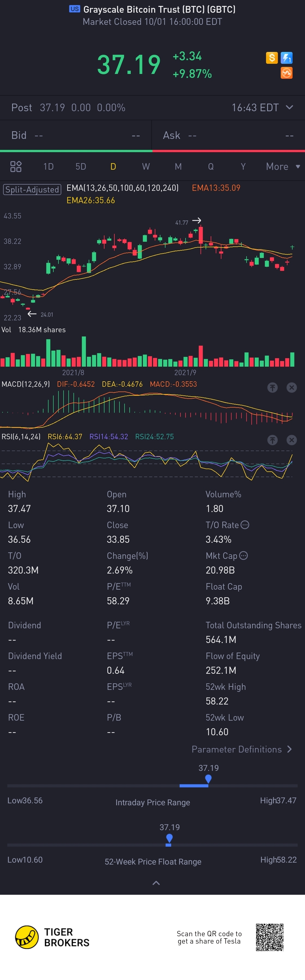Tap the Ask quote area
The width and height of the screenshot is (305, 980).
(x=228, y=135)
